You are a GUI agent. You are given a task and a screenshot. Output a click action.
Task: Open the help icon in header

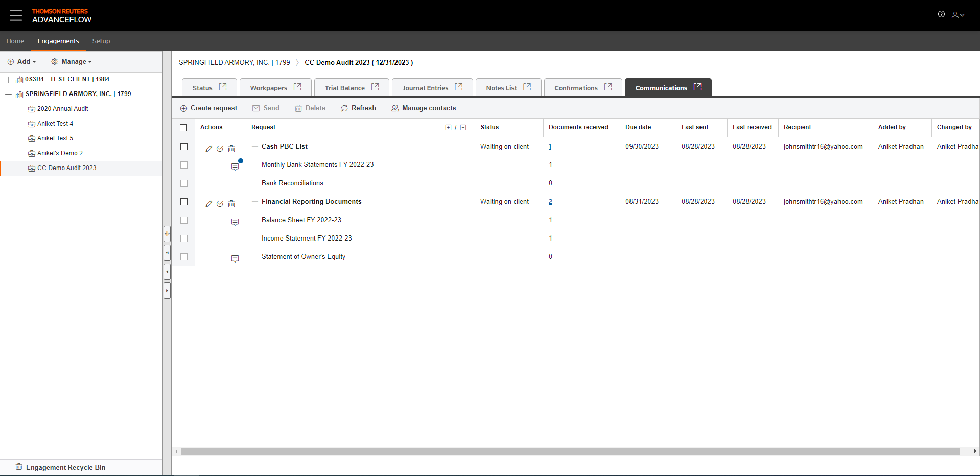click(x=941, y=14)
